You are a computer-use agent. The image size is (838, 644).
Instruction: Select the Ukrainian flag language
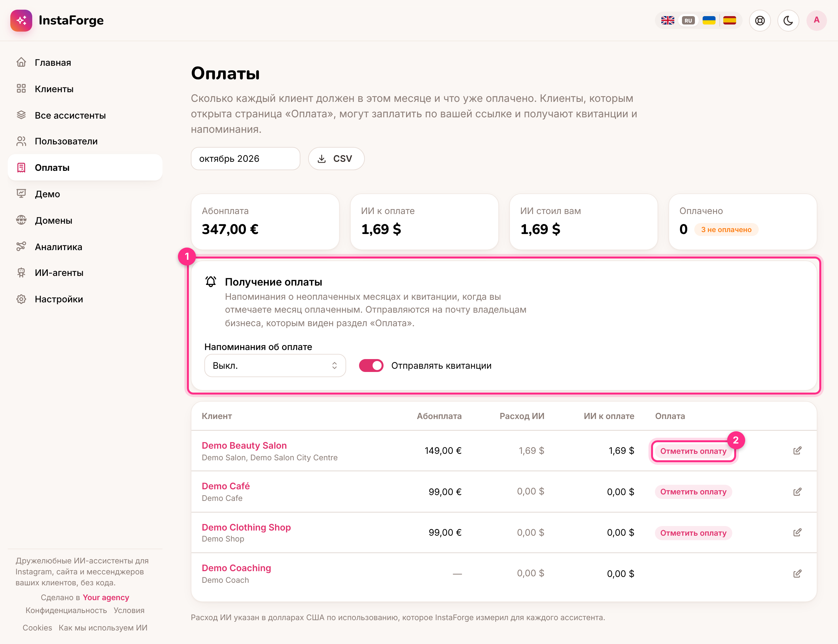point(709,21)
